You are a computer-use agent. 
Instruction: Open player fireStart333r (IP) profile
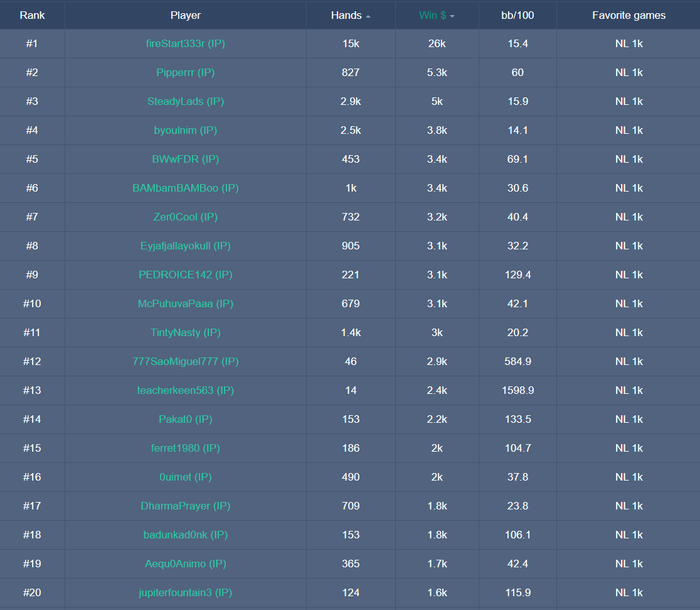[x=185, y=44]
